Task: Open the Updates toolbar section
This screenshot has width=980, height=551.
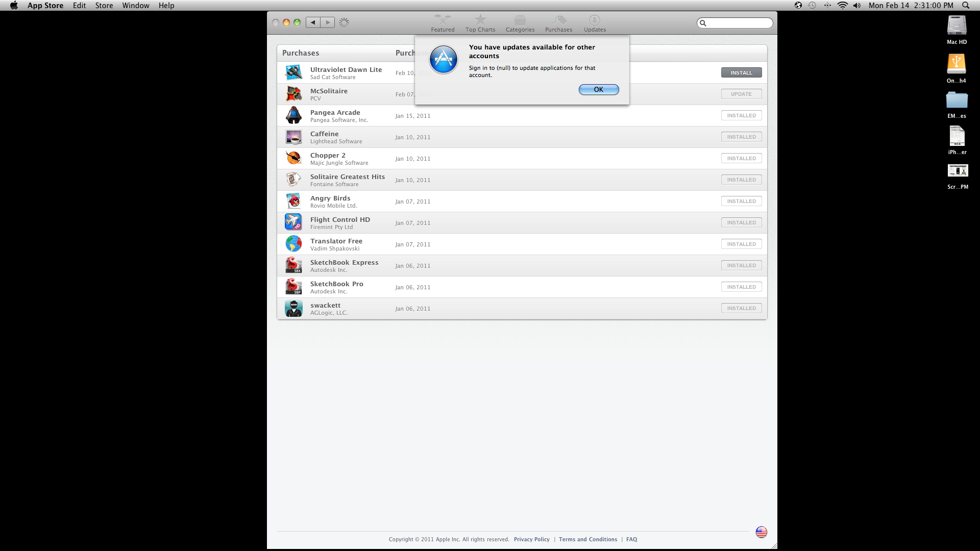Action: (595, 23)
